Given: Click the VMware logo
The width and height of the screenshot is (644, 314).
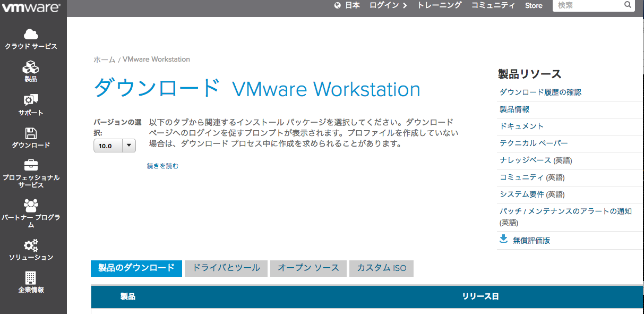Looking at the screenshot, I should coord(31,8).
